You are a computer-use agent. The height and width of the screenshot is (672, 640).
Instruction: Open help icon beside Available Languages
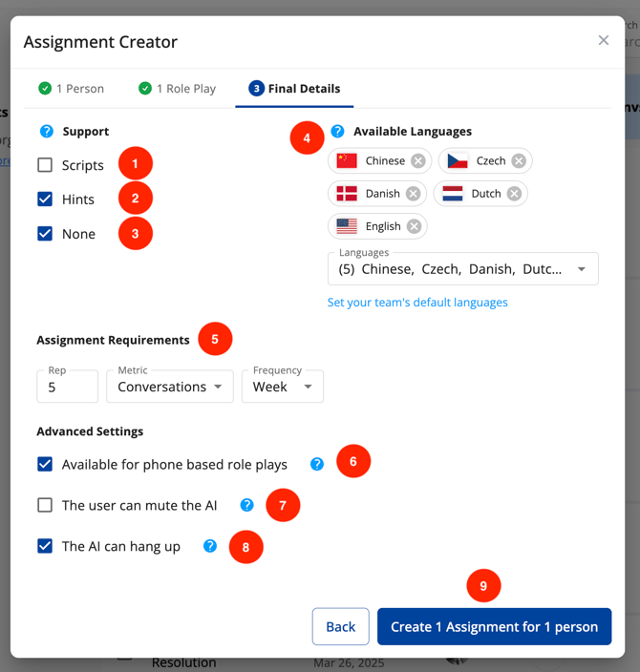point(337,132)
